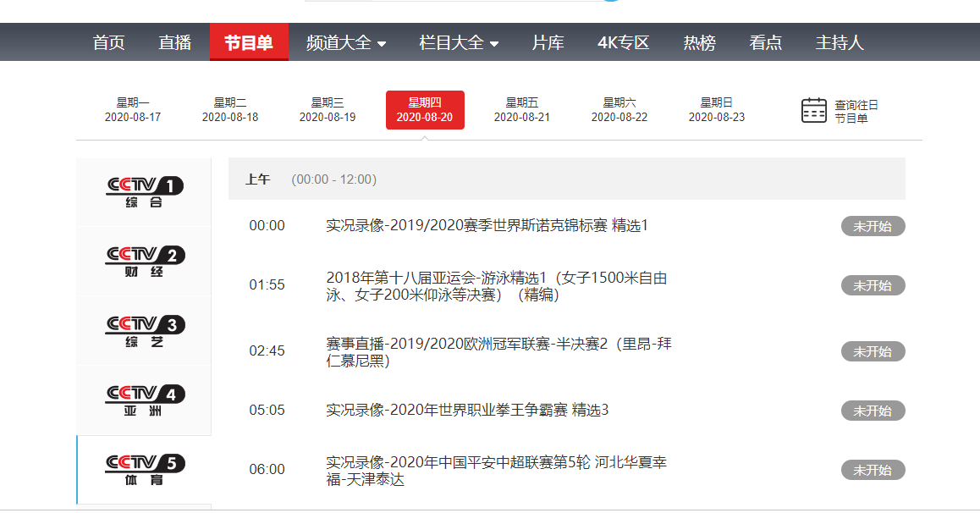Image resolution: width=980 pixels, height=513 pixels.
Task: Visit the 主持人 page
Action: (839, 41)
